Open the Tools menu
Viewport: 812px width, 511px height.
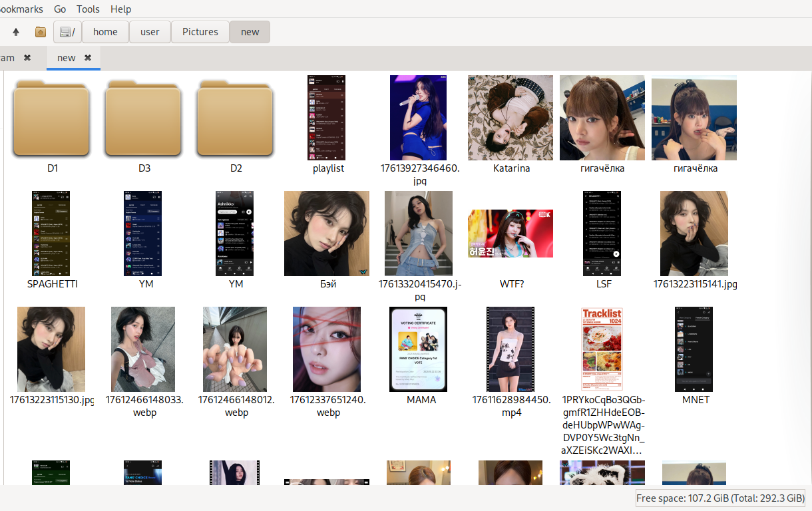pos(88,9)
